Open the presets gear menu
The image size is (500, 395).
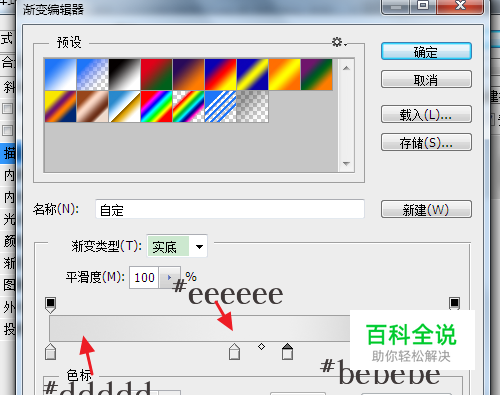pyautogui.click(x=339, y=42)
